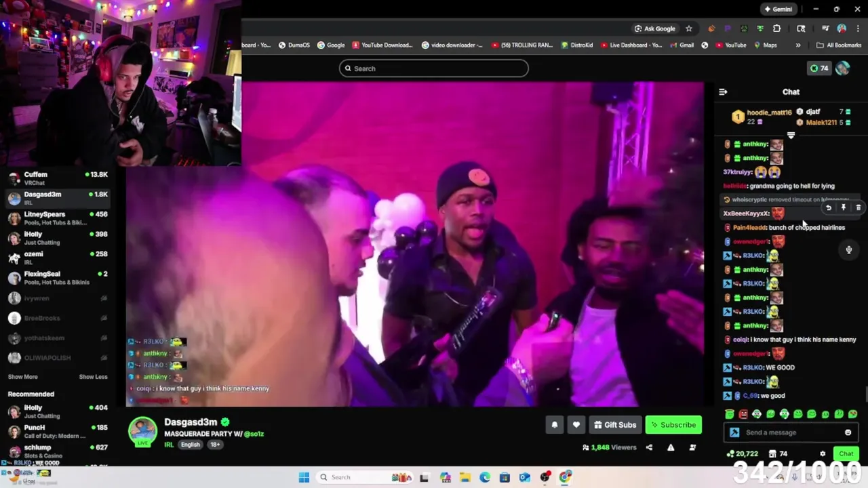Click the IRL category link under title
The width and height of the screenshot is (868, 488).
click(169, 445)
